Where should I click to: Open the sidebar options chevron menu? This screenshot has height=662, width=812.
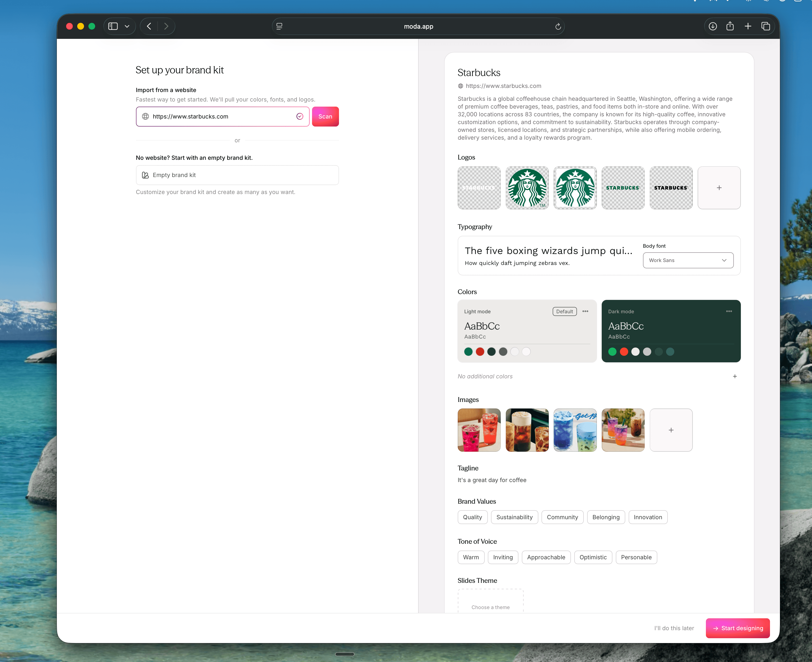[x=127, y=26]
